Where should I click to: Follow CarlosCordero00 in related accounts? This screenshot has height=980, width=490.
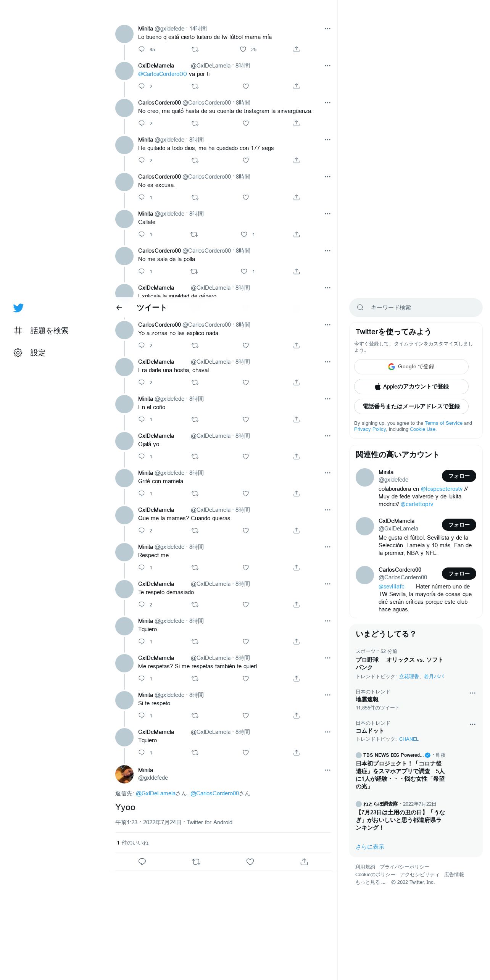459,574
